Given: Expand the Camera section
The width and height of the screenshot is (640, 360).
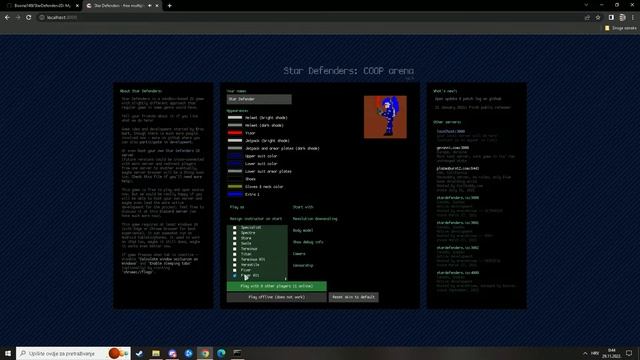Looking at the screenshot, I should [x=299, y=253].
